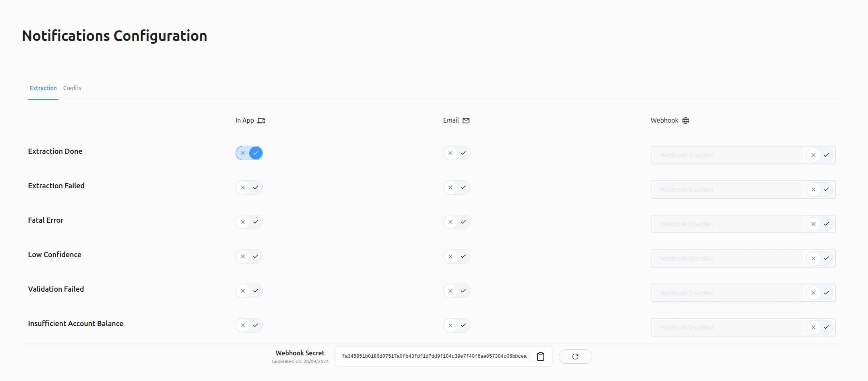Switch to the Credits tab
Viewport: 868px width, 381px height.
coord(72,88)
